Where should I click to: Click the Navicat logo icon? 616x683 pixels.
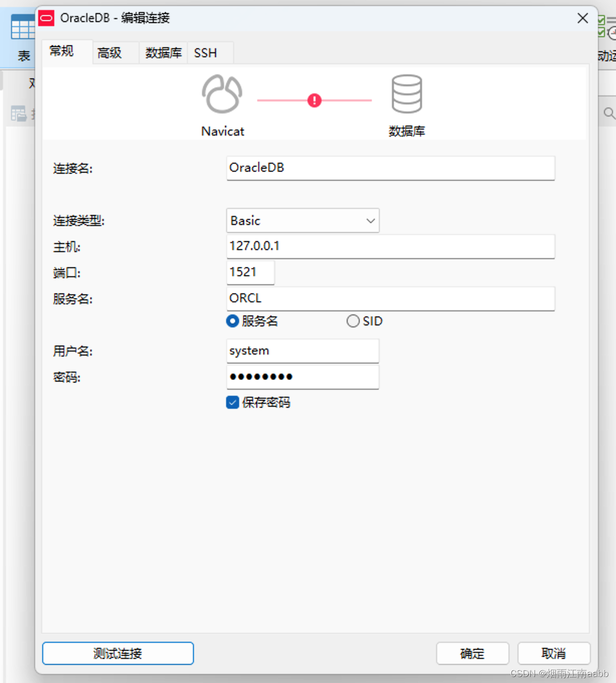222,94
